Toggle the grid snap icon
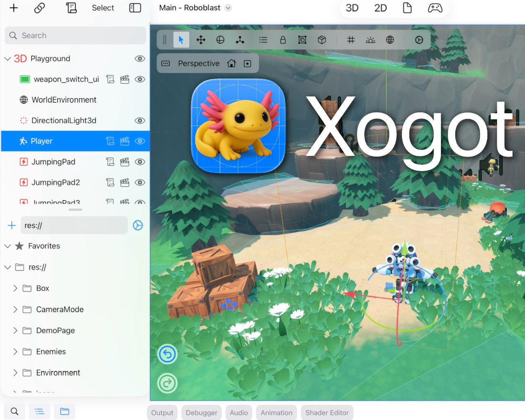The width and height of the screenshot is (525, 420). coord(351,40)
